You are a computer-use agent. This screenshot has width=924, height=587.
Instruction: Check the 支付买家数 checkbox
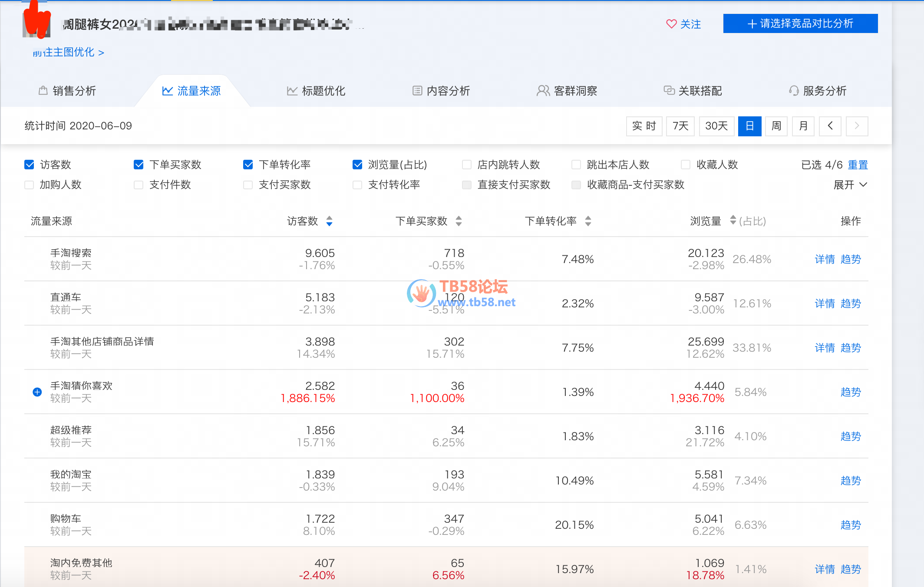click(x=248, y=185)
